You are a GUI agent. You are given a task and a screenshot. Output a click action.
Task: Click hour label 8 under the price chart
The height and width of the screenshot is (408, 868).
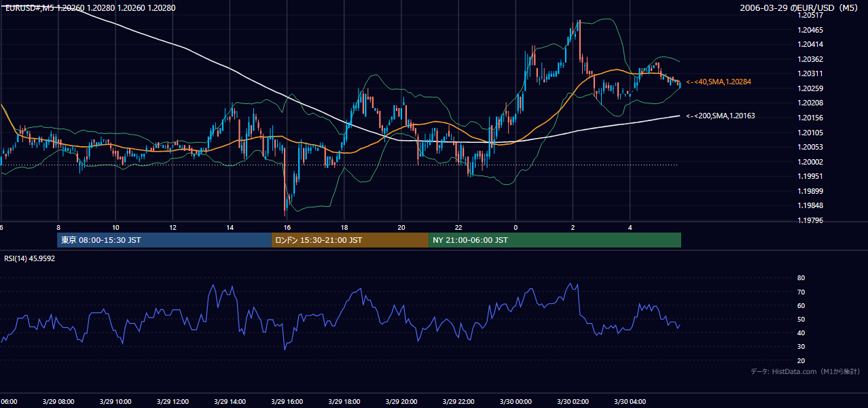[x=58, y=227]
